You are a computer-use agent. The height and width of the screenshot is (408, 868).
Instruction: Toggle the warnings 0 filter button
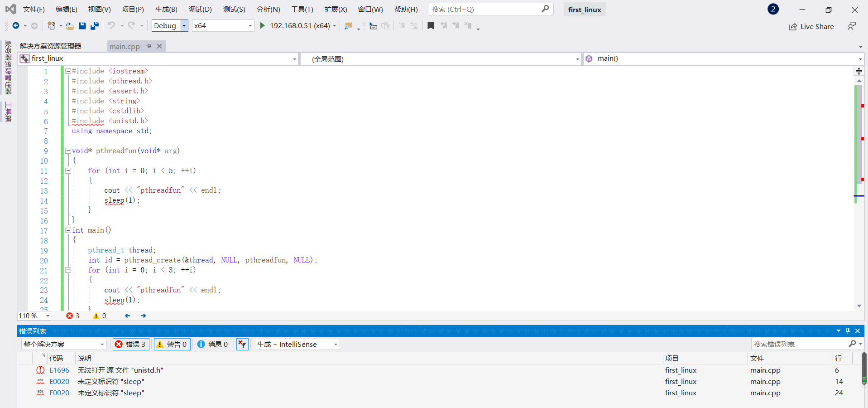coord(172,345)
